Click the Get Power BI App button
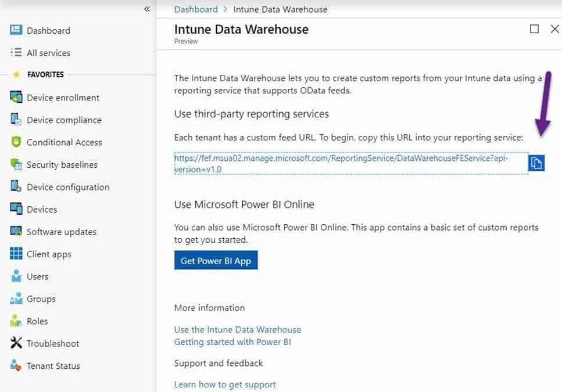The width and height of the screenshot is (562, 392). [216, 260]
